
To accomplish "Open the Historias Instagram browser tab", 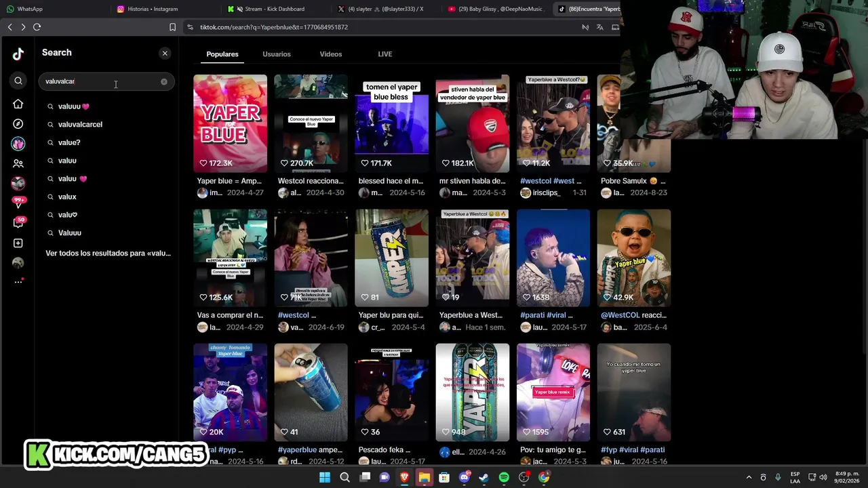I will [x=153, y=9].
